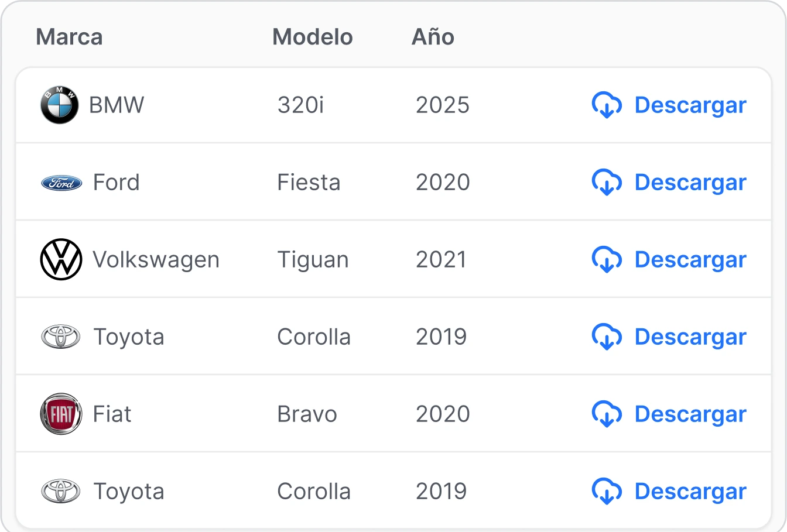Click the cloud download icon beside Tiguan 2021
This screenshot has width=787, height=532.
pos(607,260)
